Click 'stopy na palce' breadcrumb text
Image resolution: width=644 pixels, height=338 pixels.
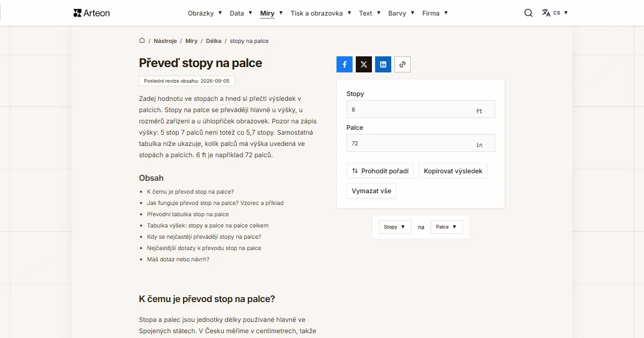[250, 41]
